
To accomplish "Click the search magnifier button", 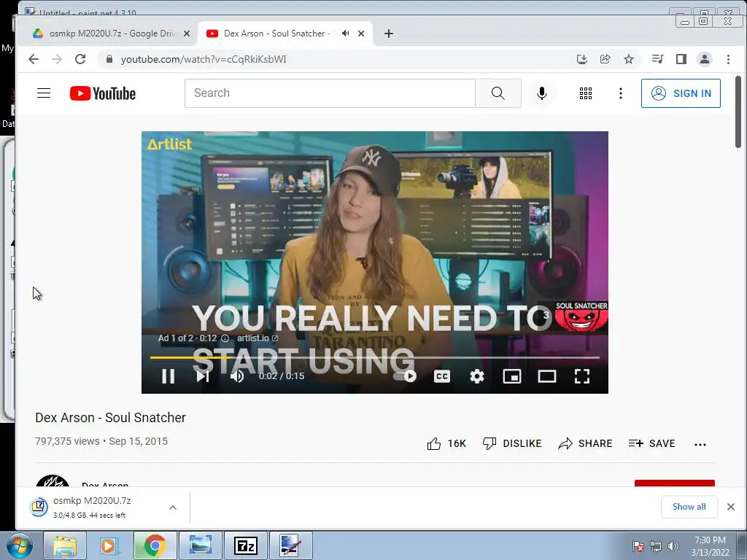I will (498, 93).
